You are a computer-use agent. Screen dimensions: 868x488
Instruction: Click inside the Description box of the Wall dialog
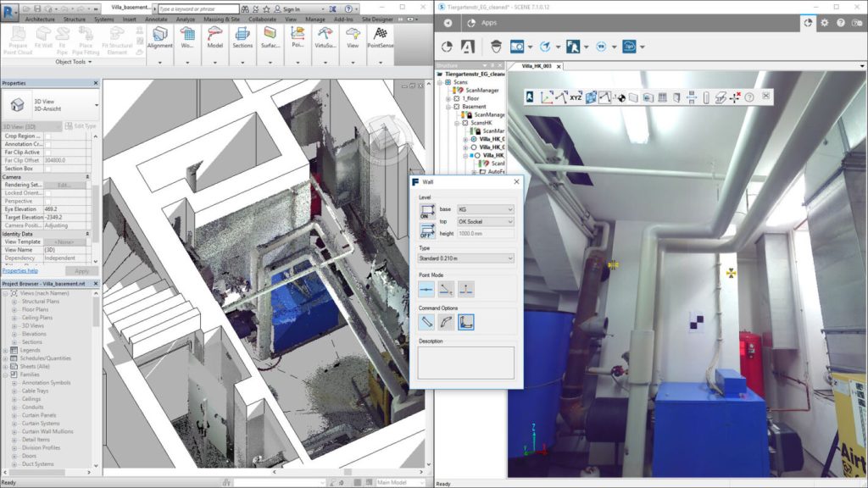click(466, 360)
